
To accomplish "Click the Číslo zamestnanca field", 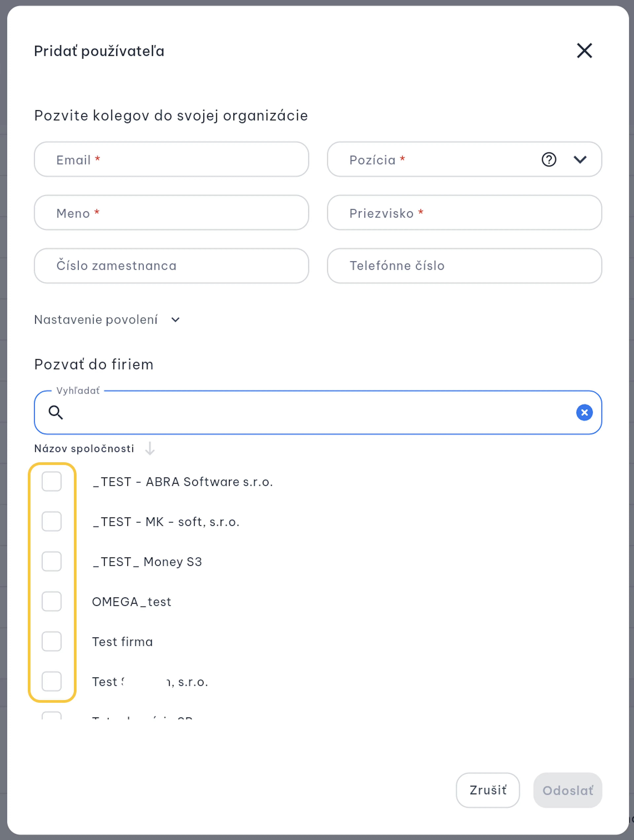I will 172,266.
